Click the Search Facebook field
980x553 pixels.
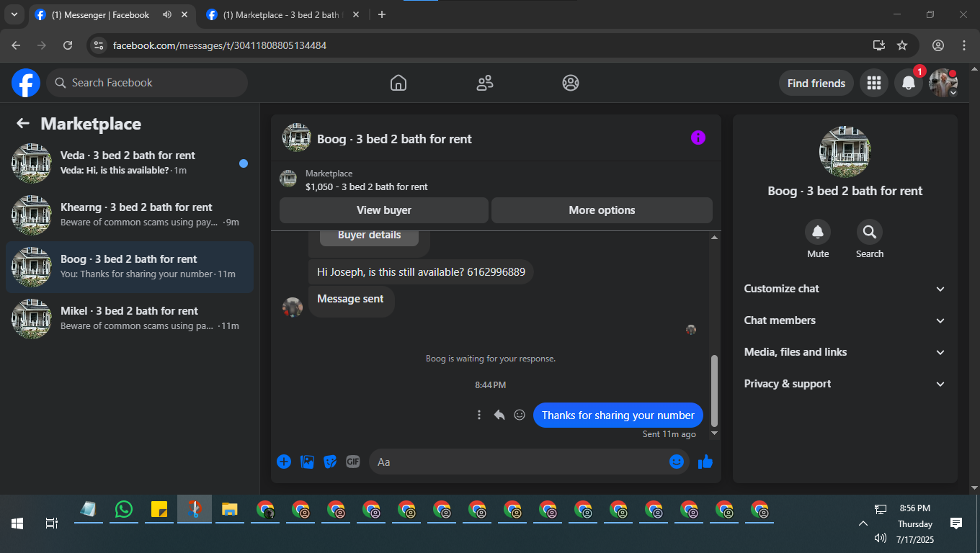pyautogui.click(x=147, y=83)
